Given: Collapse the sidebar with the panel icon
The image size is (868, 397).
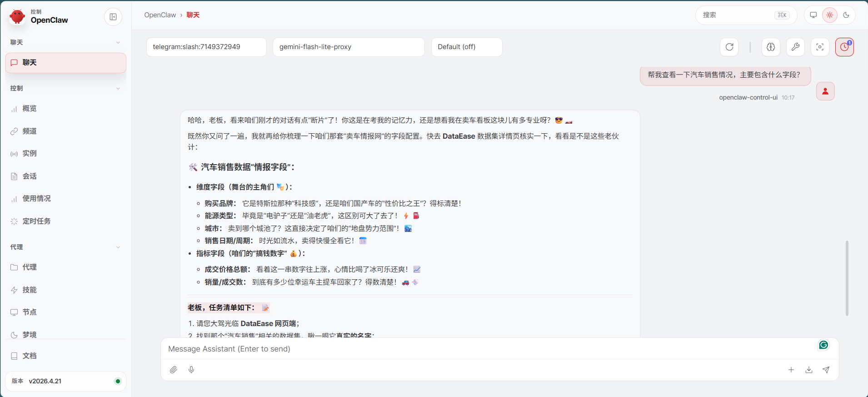Looking at the screenshot, I should point(113,17).
